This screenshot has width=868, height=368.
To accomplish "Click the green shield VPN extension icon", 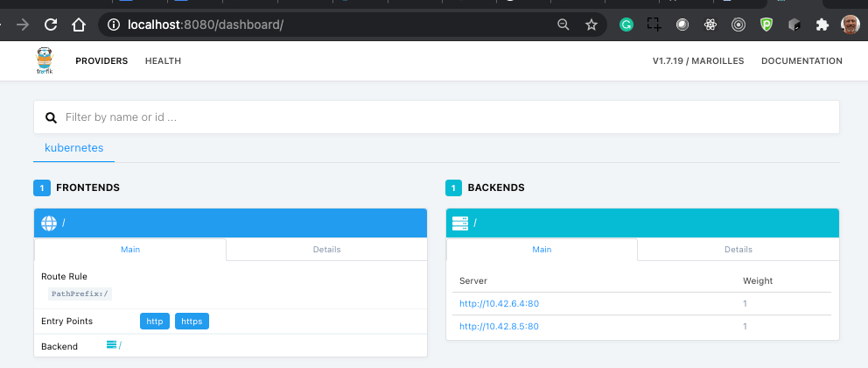I will pos(766,25).
